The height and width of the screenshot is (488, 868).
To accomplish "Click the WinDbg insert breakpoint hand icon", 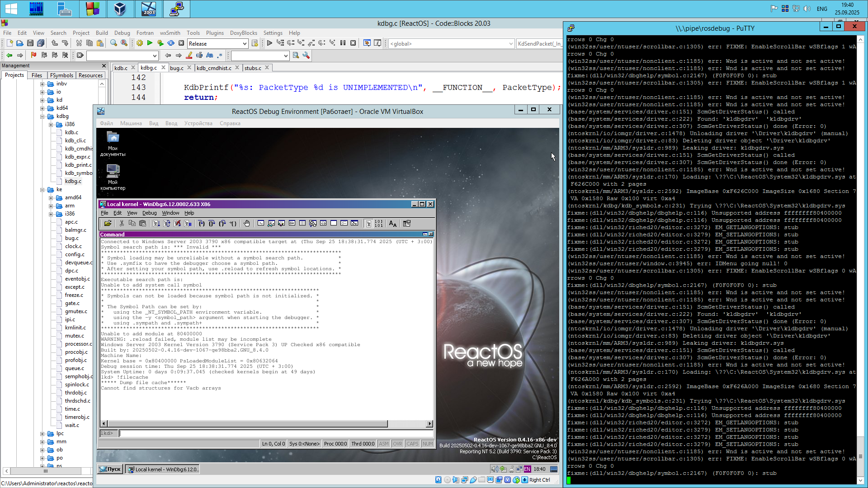I will pyautogui.click(x=247, y=223).
